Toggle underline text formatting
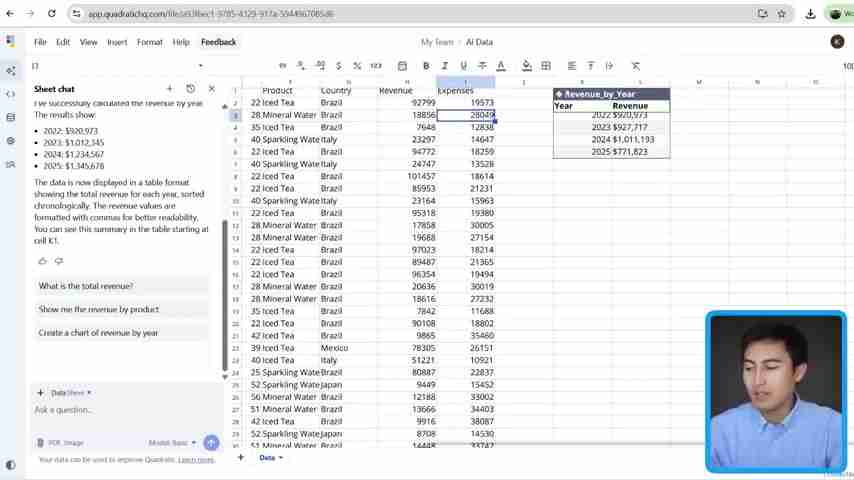The width and height of the screenshot is (854, 480). pos(463,66)
